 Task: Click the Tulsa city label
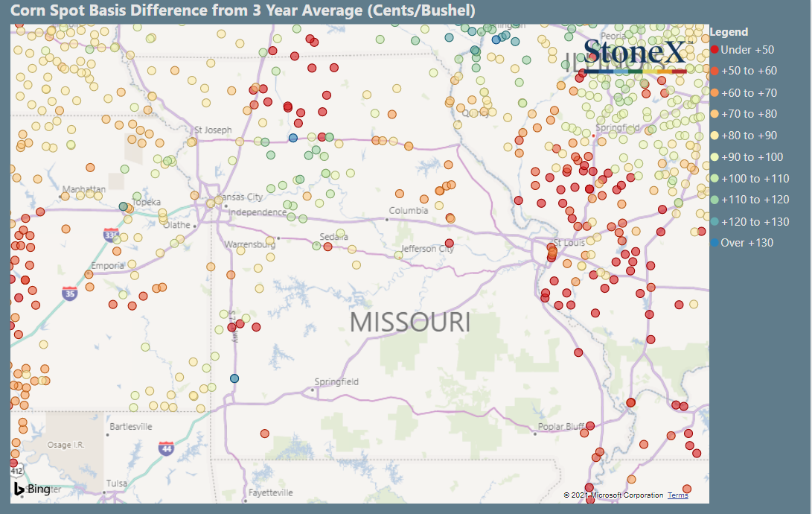click(117, 483)
